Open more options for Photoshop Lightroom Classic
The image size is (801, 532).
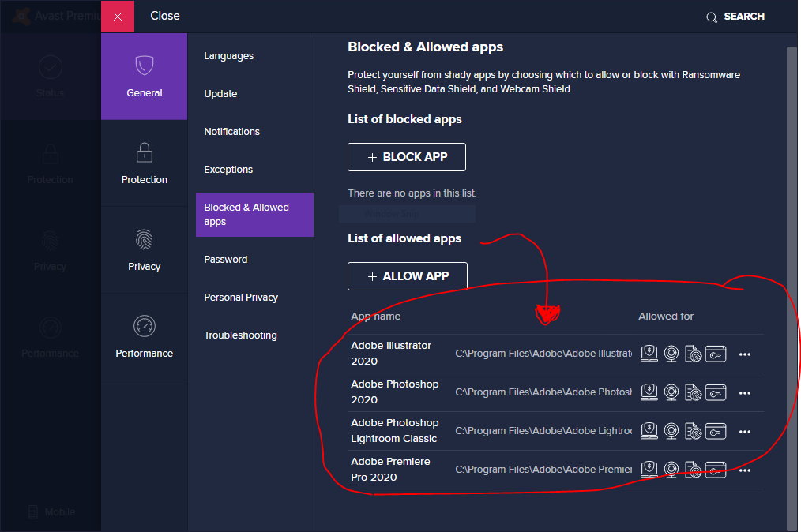tap(745, 432)
